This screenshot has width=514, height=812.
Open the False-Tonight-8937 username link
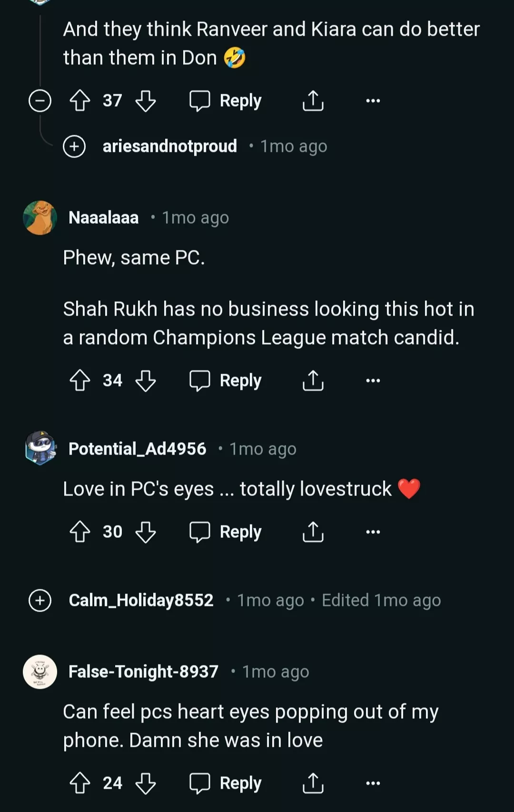[143, 672]
